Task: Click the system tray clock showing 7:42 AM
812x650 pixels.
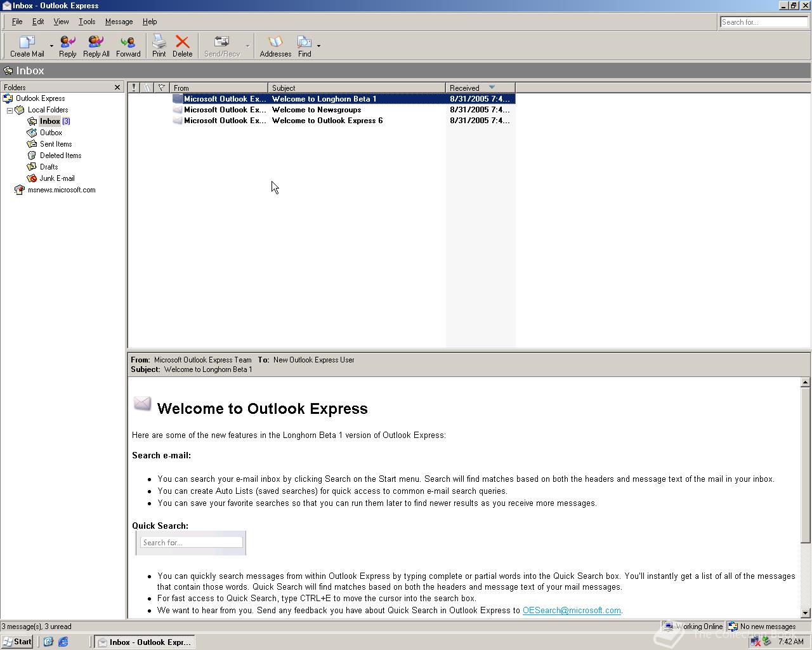Action: (x=790, y=642)
